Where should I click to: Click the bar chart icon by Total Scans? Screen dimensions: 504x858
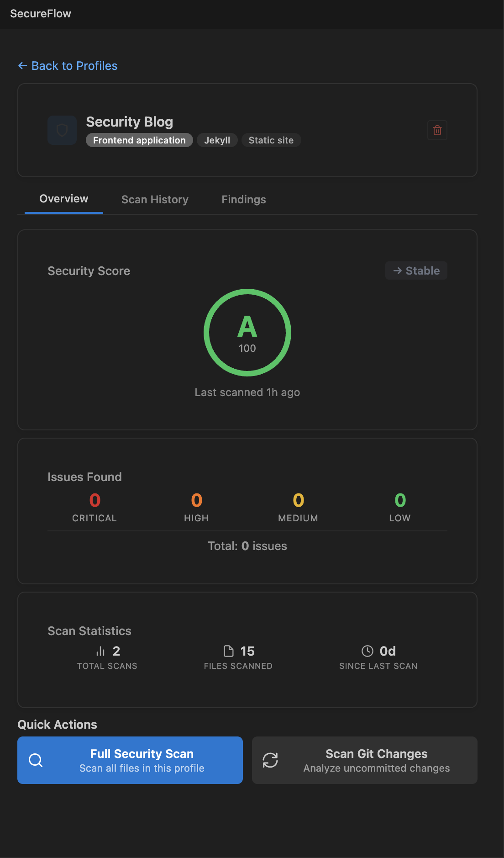(100, 651)
